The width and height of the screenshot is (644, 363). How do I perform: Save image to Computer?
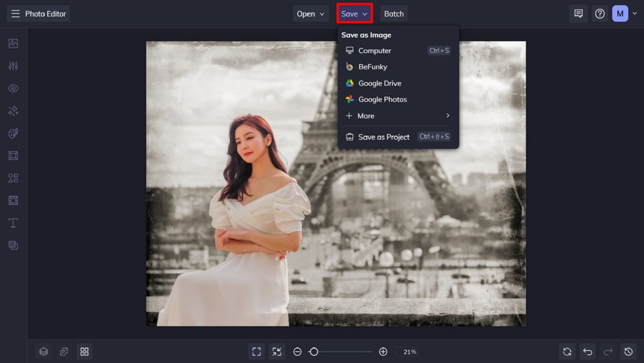(x=398, y=50)
